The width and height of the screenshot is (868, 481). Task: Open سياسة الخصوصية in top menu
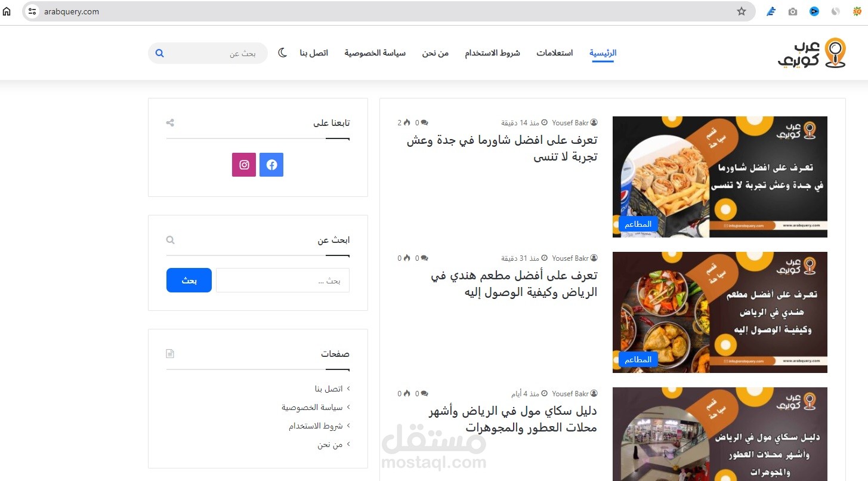click(x=375, y=53)
